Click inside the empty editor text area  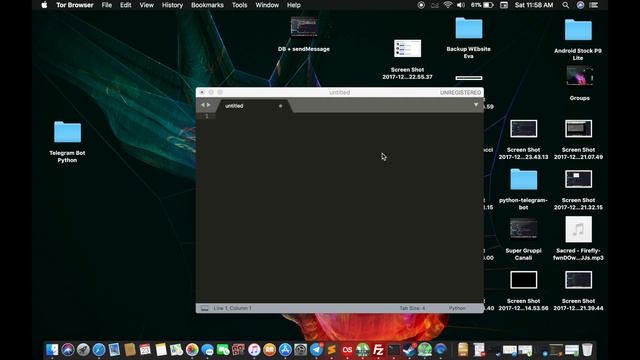click(350, 207)
